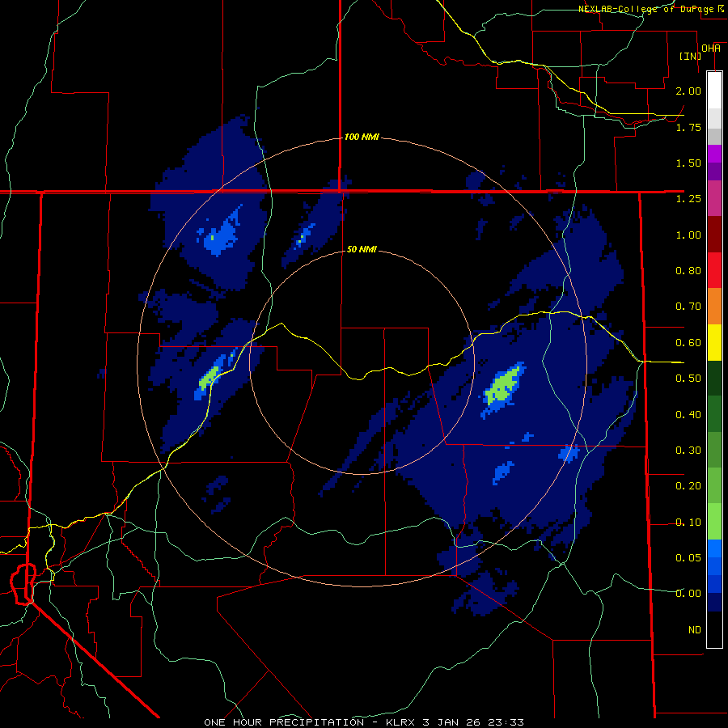This screenshot has width=728, height=728.
Task: Click the orange legend swatch
Action: 714,307
